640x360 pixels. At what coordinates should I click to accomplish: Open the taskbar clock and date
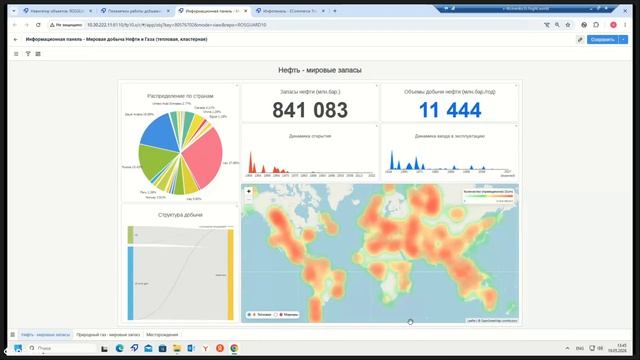[x=617, y=348]
